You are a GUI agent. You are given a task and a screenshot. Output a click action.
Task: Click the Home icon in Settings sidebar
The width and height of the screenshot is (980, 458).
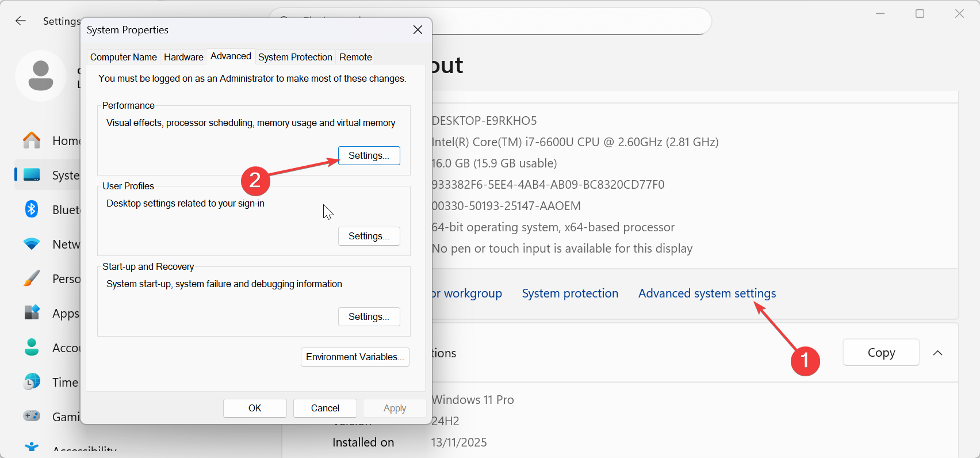[x=32, y=140]
